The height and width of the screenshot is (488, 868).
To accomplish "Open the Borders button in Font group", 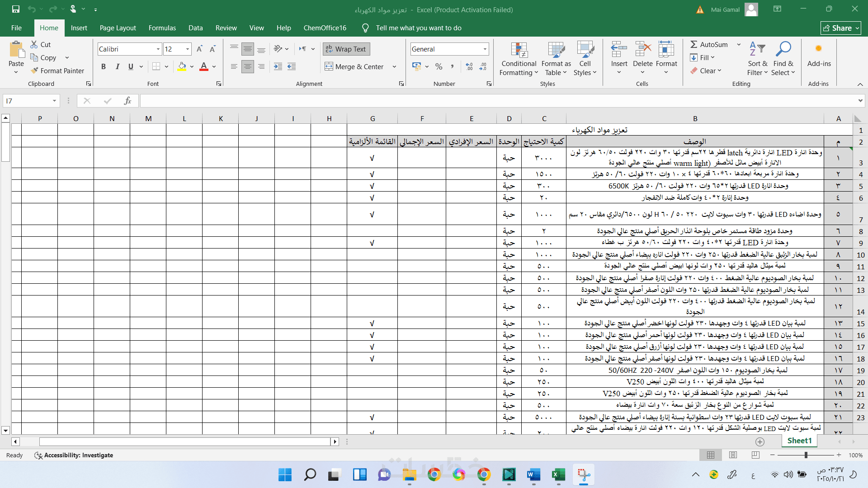I will tap(156, 66).
